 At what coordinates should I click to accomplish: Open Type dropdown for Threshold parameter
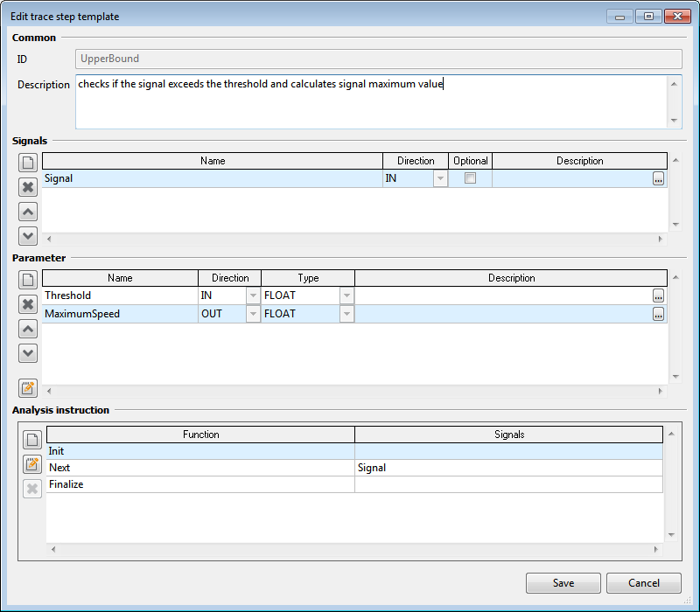[346, 296]
